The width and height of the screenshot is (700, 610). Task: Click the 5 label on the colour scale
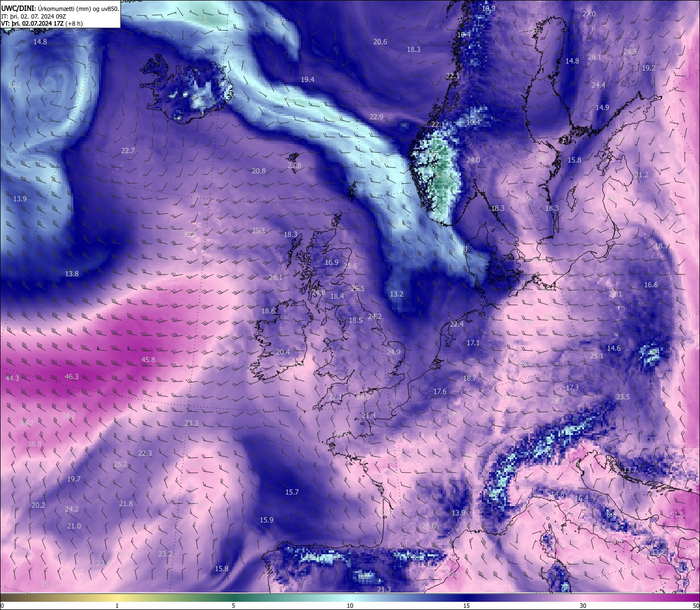[x=234, y=606]
